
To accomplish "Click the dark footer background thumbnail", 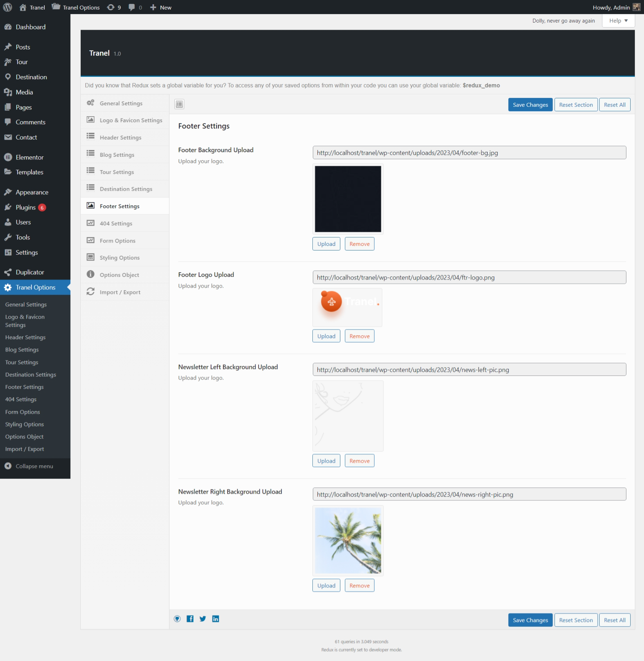I will (348, 199).
